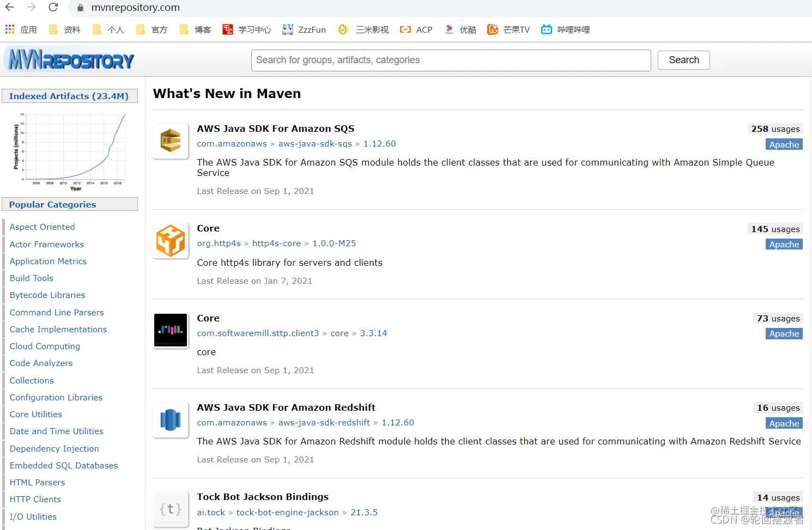The image size is (812, 530).
Task: Click the AWS Redshift artifact icon
Action: (171, 419)
